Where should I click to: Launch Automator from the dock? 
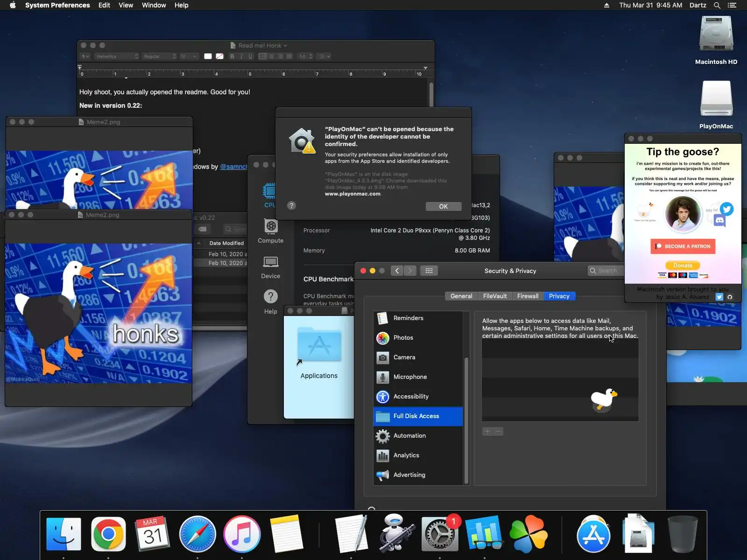pyautogui.click(x=396, y=534)
